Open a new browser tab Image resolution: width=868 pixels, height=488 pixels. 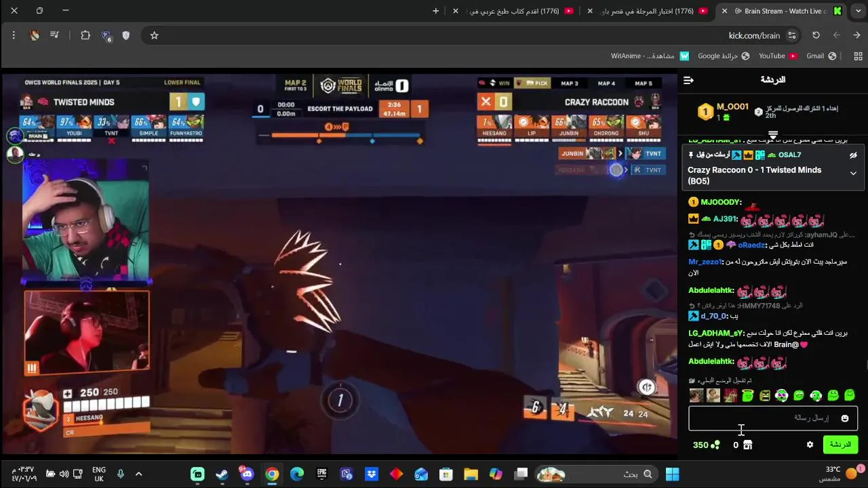coord(435,11)
